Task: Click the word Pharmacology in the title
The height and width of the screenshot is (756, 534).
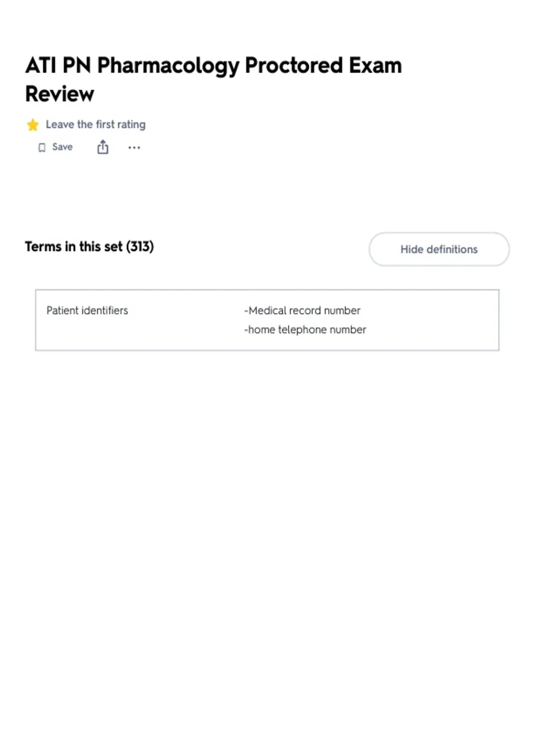Action: (x=168, y=66)
